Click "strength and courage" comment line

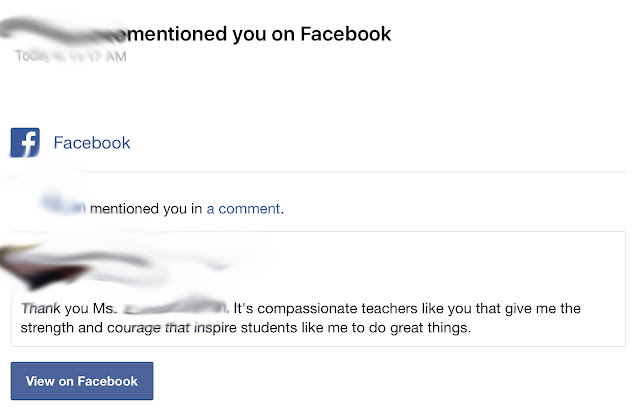point(91,328)
